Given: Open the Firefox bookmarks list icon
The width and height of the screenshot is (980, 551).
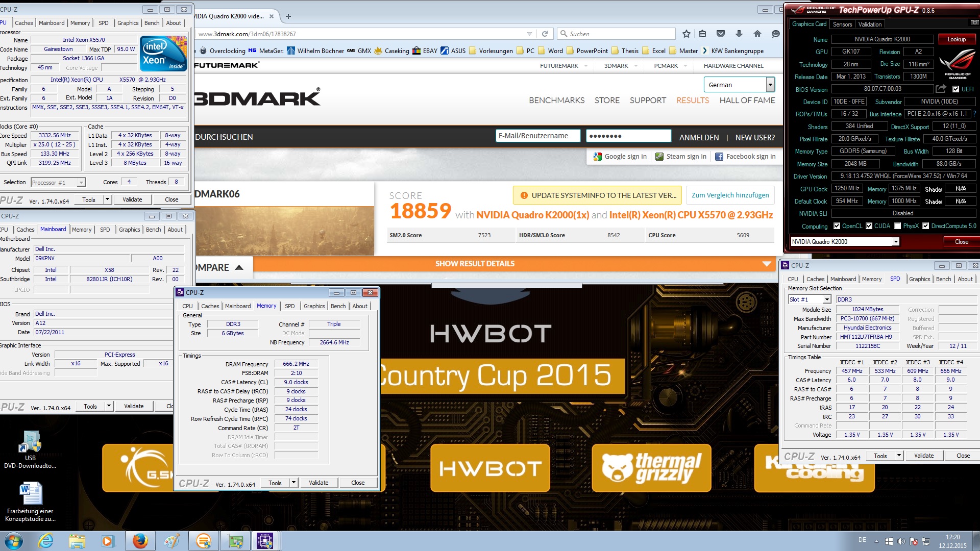Looking at the screenshot, I should (702, 34).
